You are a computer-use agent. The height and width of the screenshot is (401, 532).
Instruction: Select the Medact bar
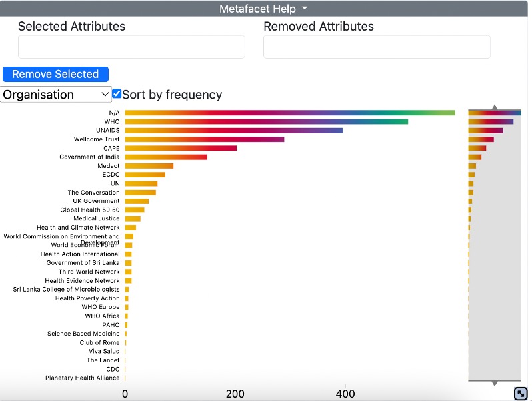(149, 166)
